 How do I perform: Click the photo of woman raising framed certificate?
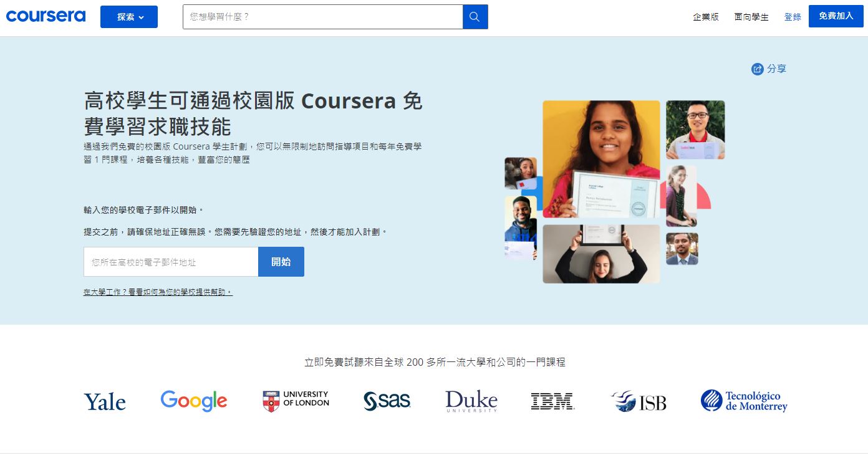coord(601,254)
